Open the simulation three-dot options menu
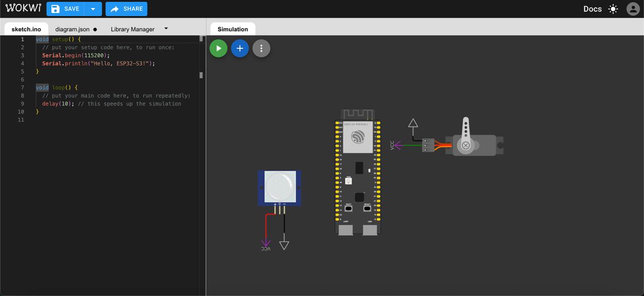Screen dimensions: 644x296 pyautogui.click(x=261, y=48)
